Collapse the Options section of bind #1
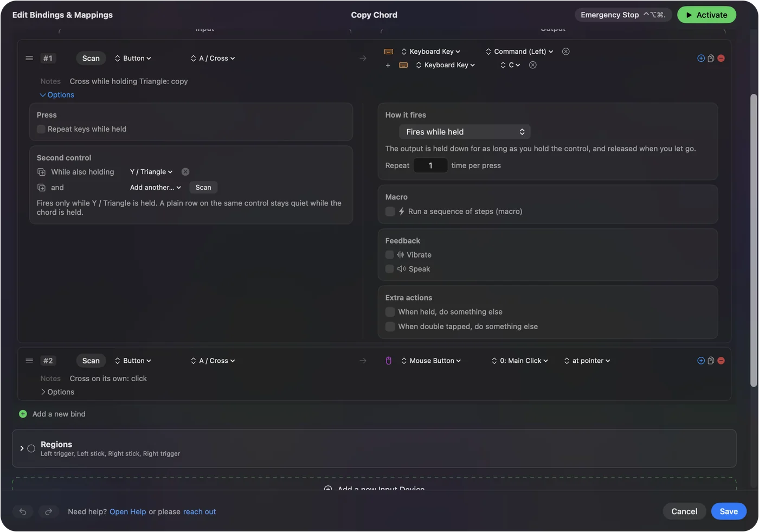This screenshot has height=532, width=759. coord(57,95)
